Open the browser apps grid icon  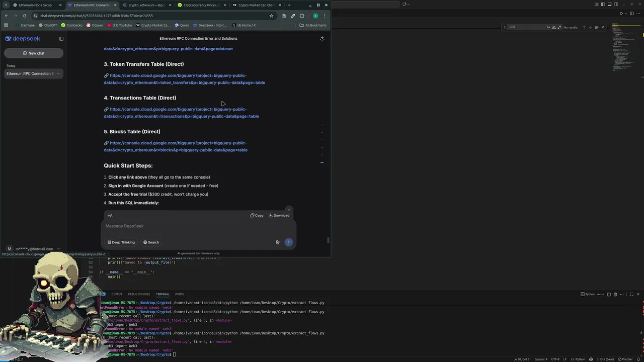pos(6,25)
